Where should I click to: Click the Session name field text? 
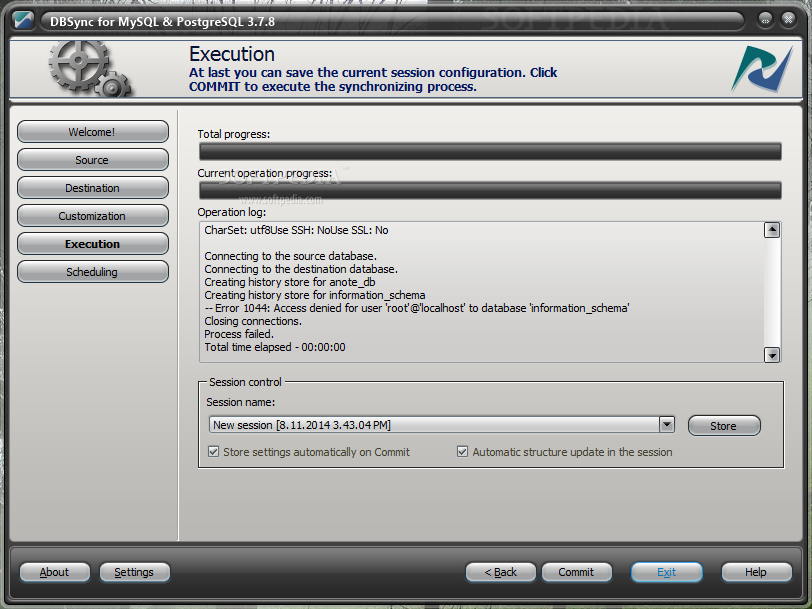pyautogui.click(x=434, y=425)
